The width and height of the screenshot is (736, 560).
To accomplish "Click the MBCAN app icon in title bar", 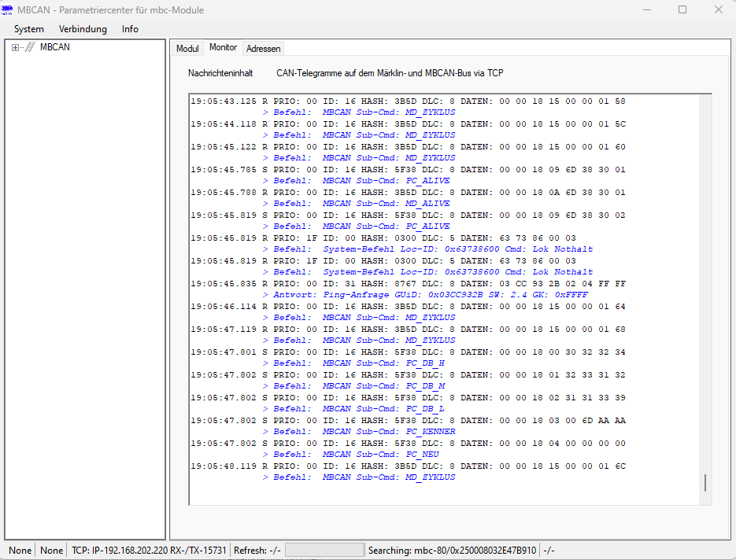I will (7, 10).
